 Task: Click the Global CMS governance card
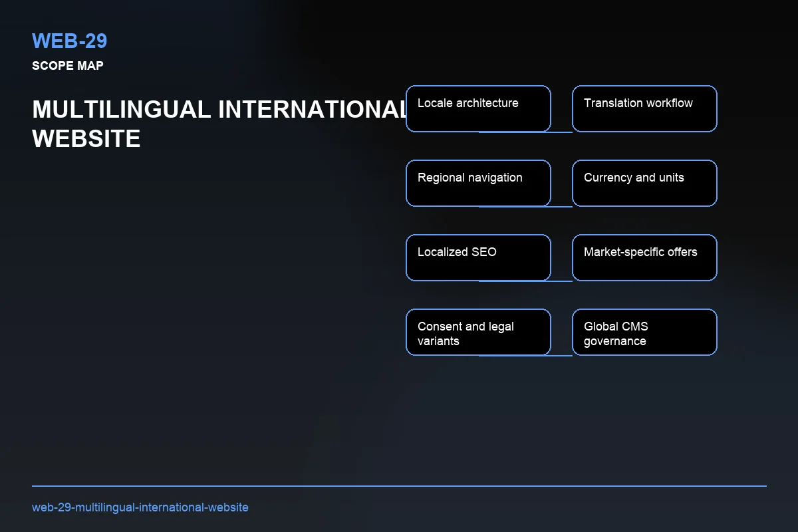pyautogui.click(x=644, y=332)
